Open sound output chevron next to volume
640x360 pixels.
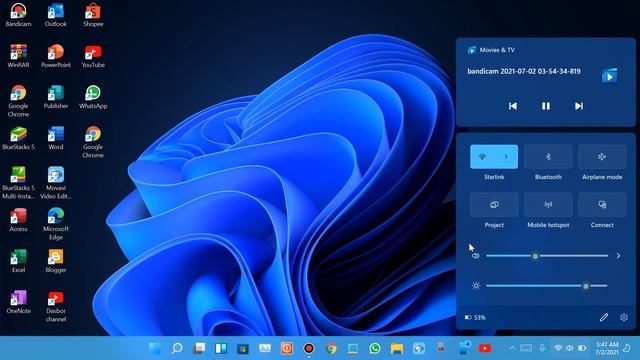click(618, 256)
